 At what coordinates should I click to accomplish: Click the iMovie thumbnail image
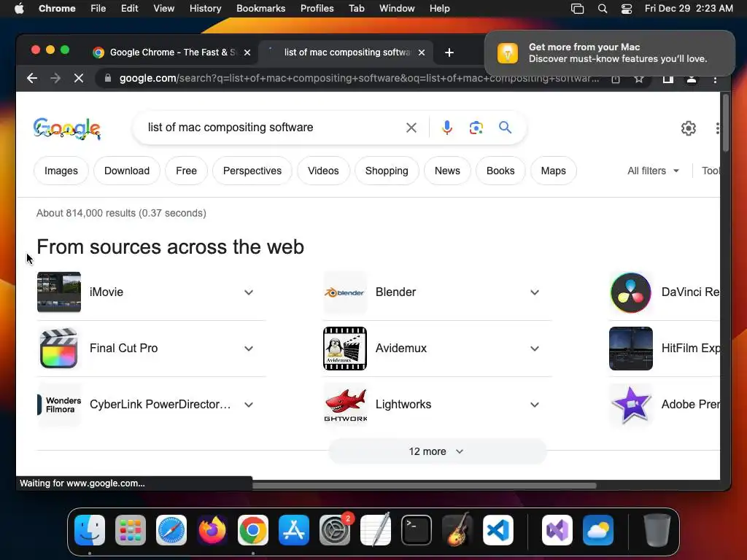[x=59, y=292]
